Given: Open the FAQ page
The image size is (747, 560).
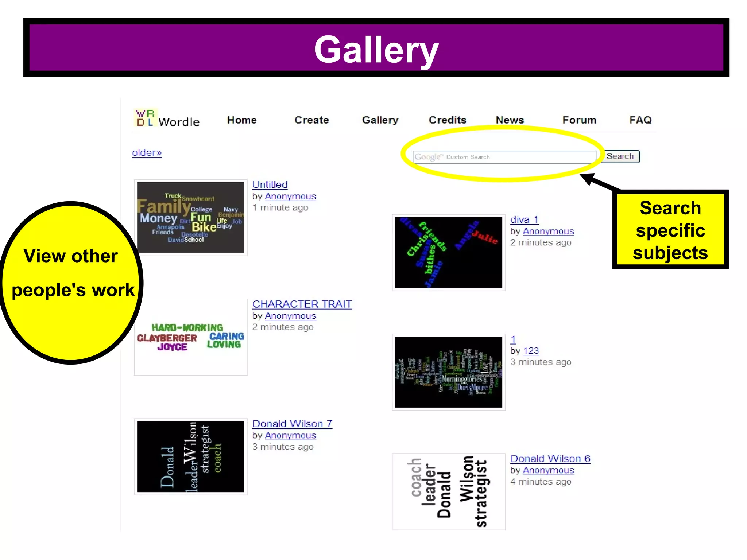Looking at the screenshot, I should [x=640, y=120].
